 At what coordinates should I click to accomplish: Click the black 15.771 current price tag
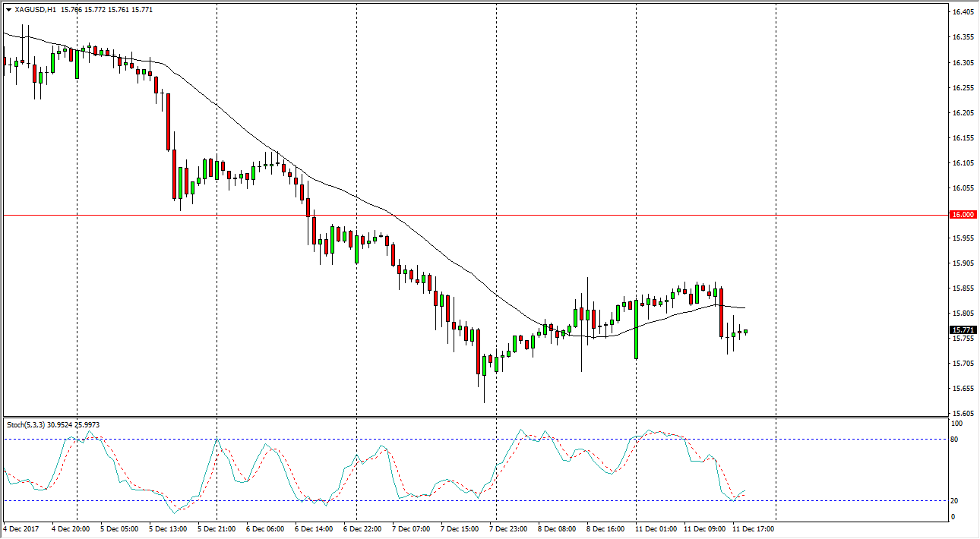(963, 330)
